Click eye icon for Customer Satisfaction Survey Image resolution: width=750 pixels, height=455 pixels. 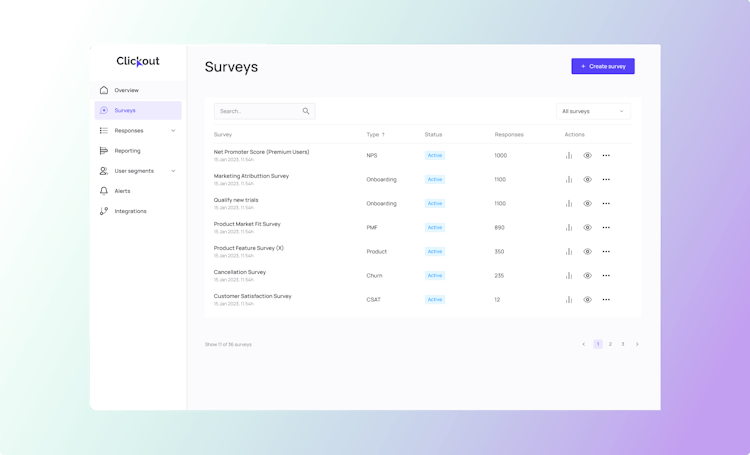[587, 300]
